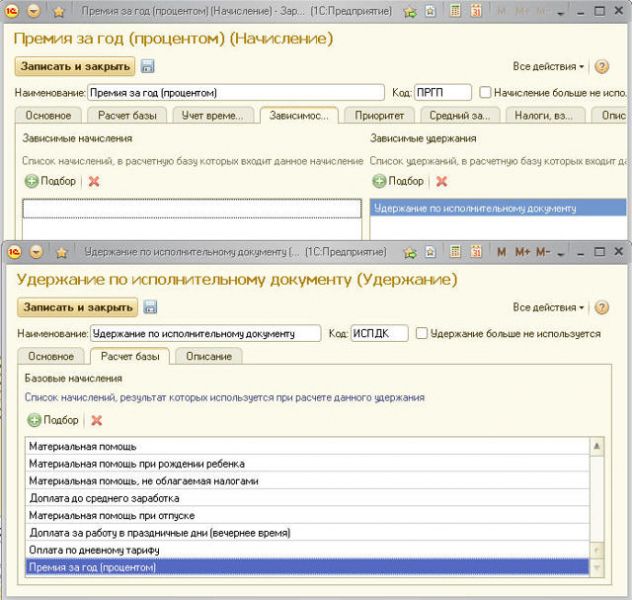Click scroll up arrow in Базовые начисления list

click(597, 446)
